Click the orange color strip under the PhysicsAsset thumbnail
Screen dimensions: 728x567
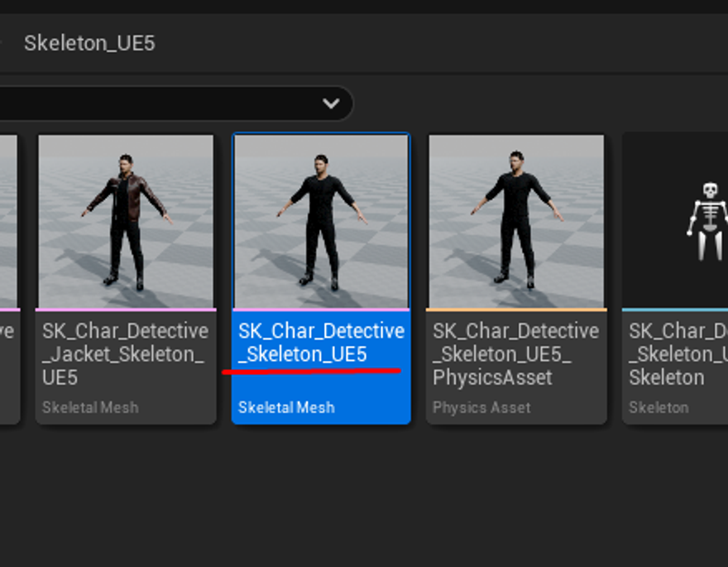click(x=516, y=310)
